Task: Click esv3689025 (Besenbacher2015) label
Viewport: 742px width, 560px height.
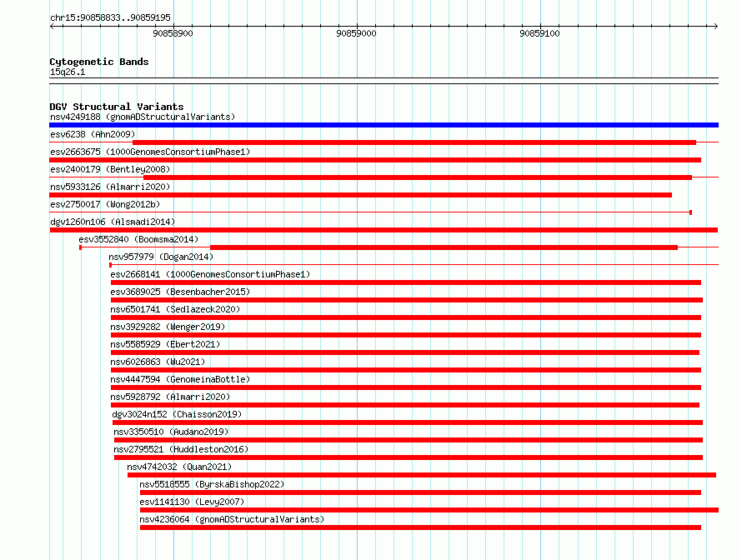Action: (x=180, y=292)
